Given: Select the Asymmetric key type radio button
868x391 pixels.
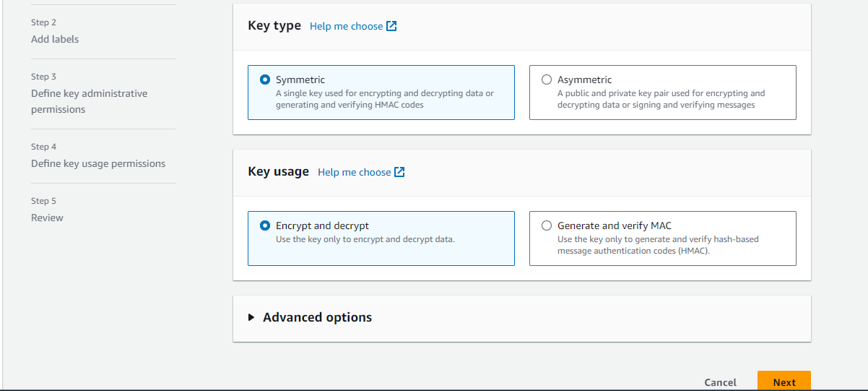Looking at the screenshot, I should click(547, 80).
